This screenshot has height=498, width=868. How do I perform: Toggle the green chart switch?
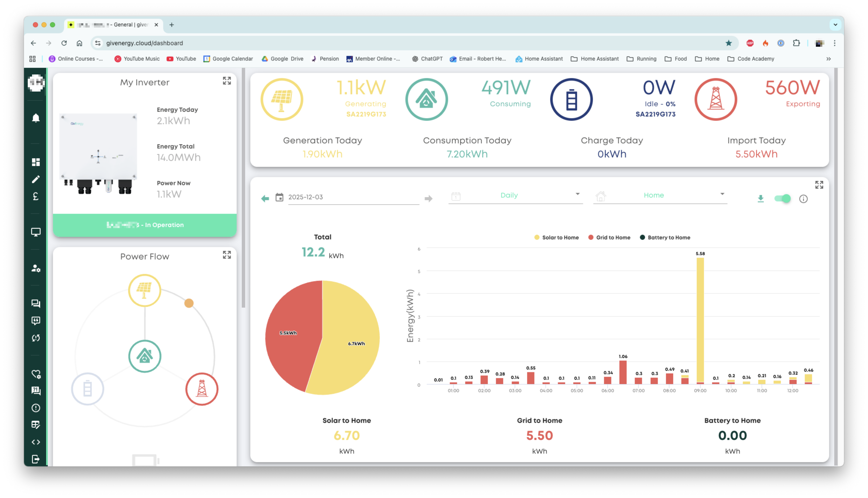[782, 198]
